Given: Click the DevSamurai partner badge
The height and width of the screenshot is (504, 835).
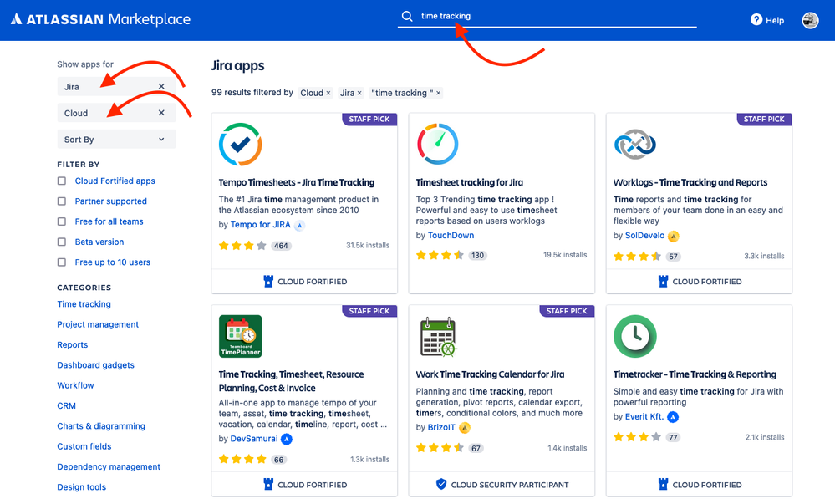Looking at the screenshot, I should [287, 439].
